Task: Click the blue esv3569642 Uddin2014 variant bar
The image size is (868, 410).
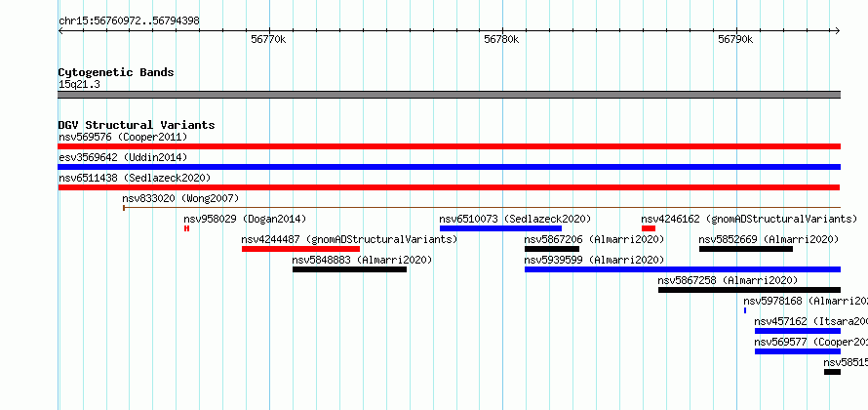Action: (450, 167)
